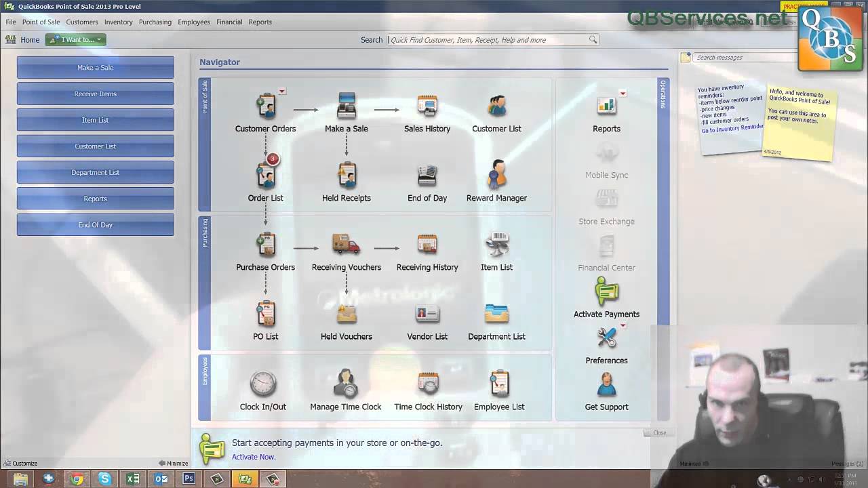Click the Reports sidebar button
The height and width of the screenshot is (488, 868).
tap(96, 199)
